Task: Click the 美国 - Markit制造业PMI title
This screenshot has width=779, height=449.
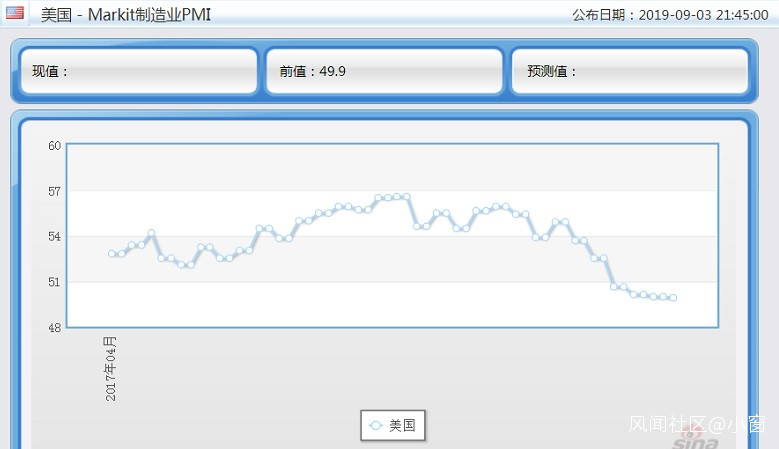Action: pos(126,15)
